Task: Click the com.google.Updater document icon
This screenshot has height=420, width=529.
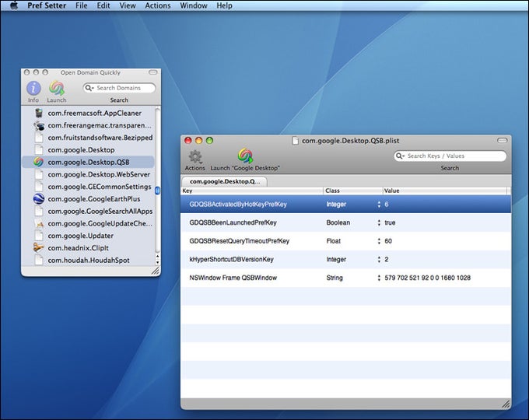Action: 39,236
